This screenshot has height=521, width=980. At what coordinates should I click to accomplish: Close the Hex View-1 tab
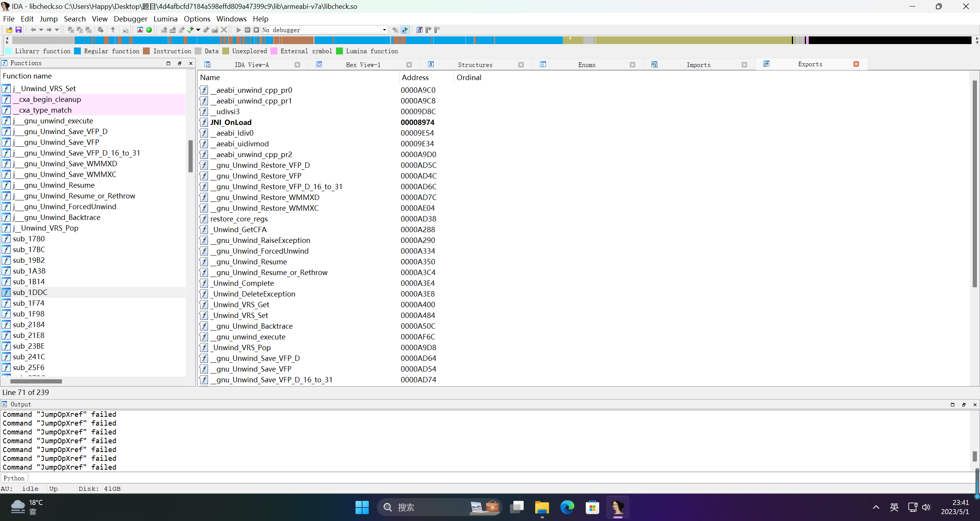[x=409, y=65]
